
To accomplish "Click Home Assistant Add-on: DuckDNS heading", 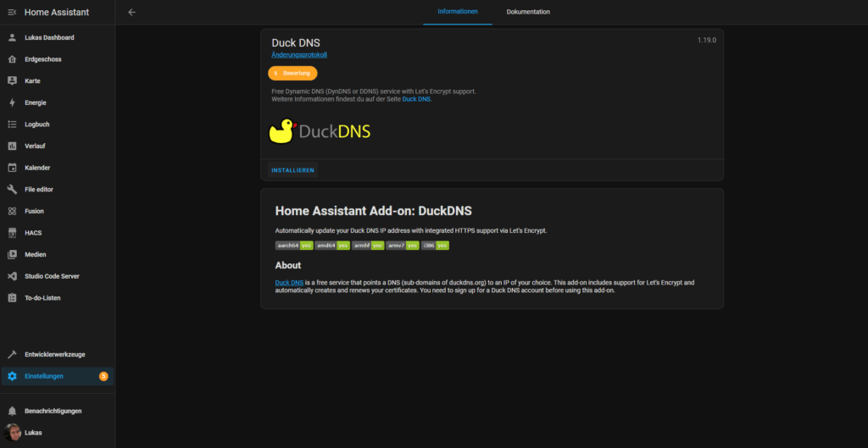I will pos(374,211).
